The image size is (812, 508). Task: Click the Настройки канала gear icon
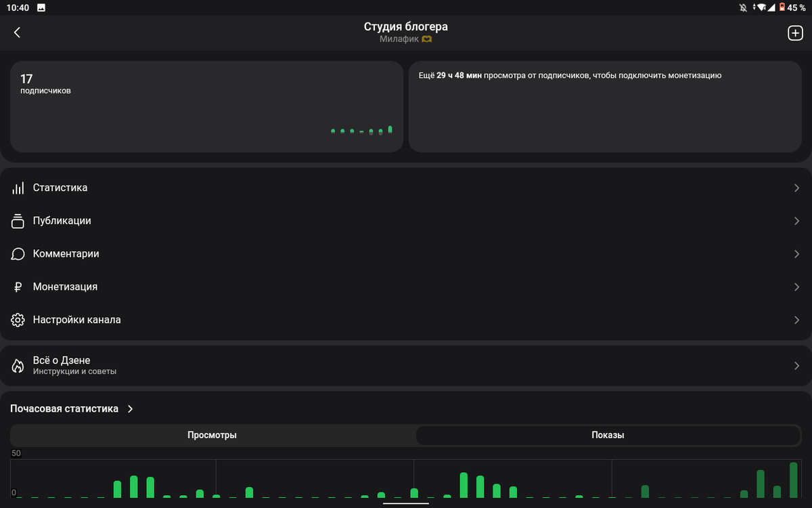[x=18, y=320]
